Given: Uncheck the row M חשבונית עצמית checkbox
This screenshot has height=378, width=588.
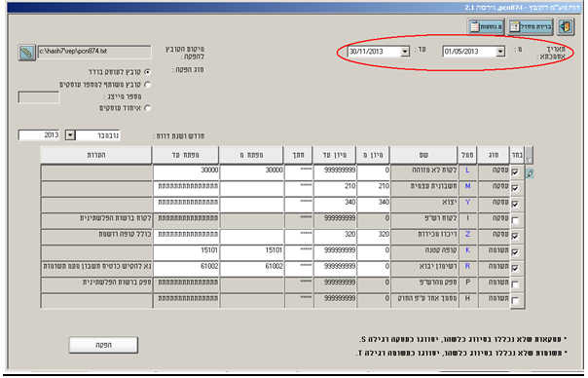Looking at the screenshot, I should point(515,188).
